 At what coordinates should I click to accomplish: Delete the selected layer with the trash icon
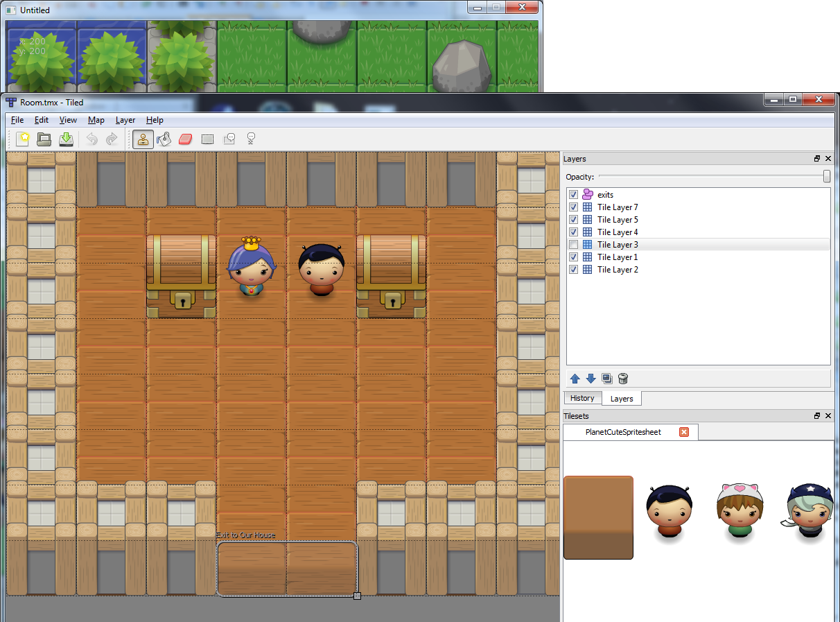[x=623, y=379]
